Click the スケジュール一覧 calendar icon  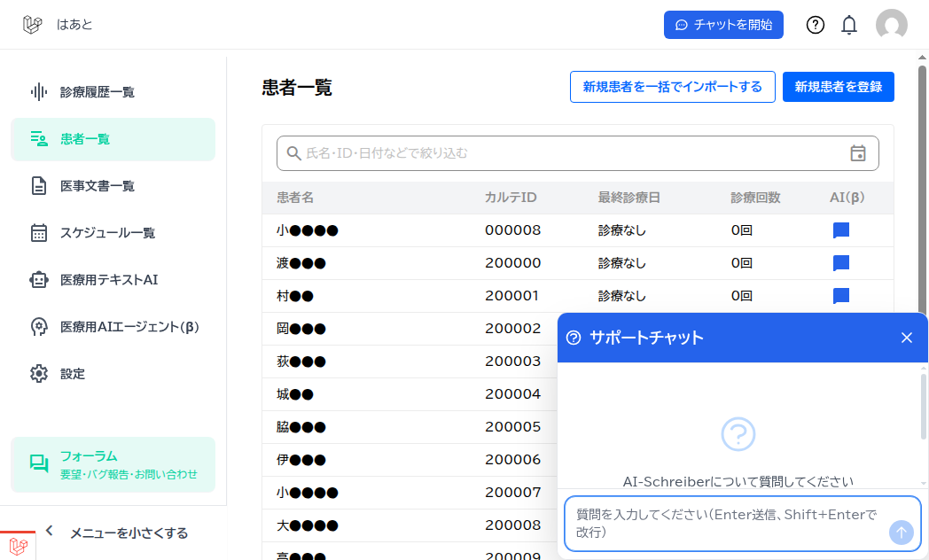click(x=37, y=232)
